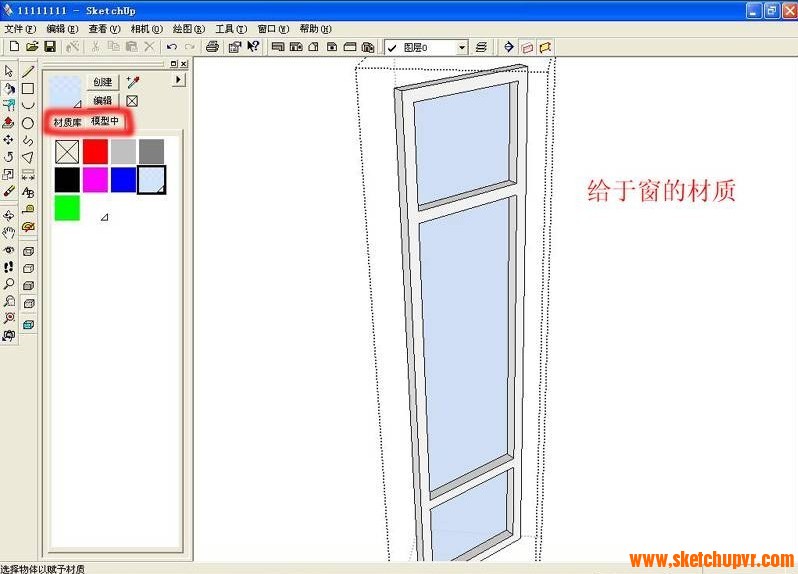This screenshot has width=798, height=574.
Task: Expand the materials panel arrow menu
Action: [179, 80]
